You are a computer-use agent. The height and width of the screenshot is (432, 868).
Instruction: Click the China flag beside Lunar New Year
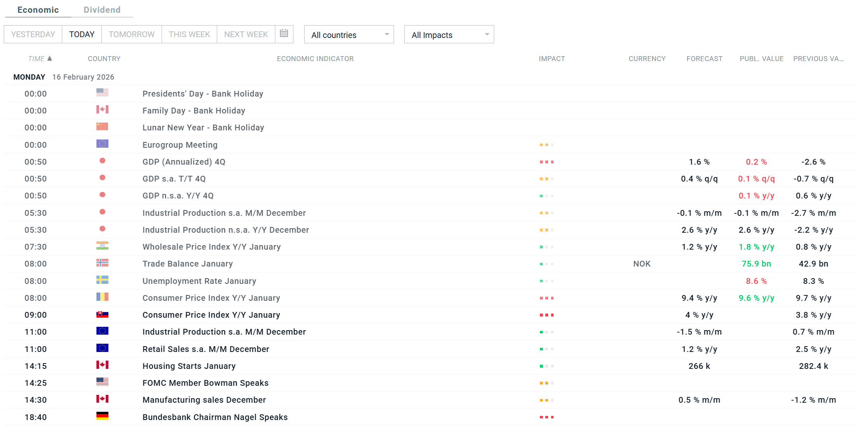[x=102, y=127]
